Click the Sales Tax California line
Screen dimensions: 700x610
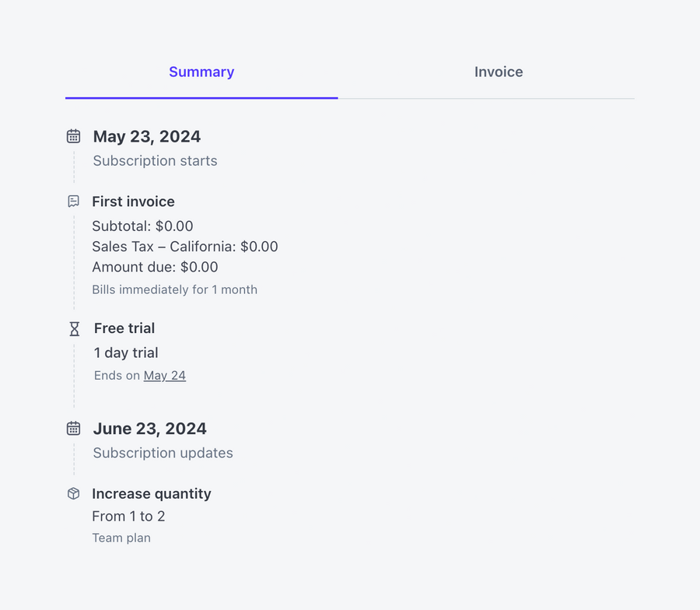click(184, 246)
